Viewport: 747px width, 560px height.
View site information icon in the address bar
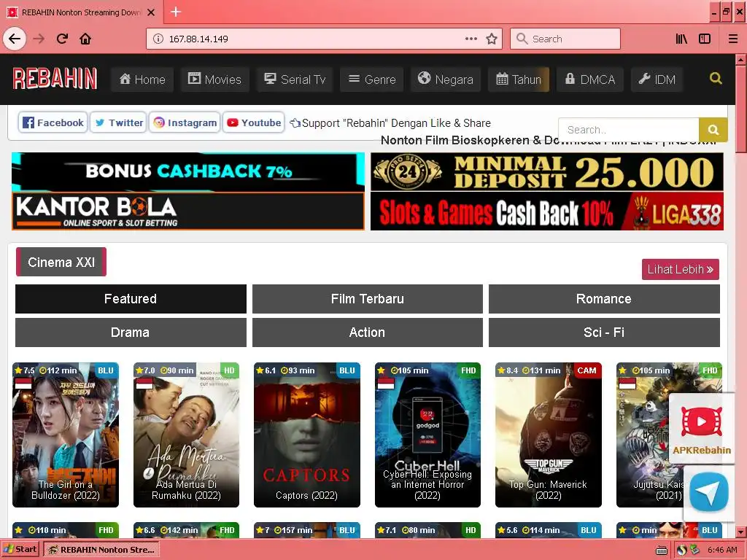click(x=158, y=39)
